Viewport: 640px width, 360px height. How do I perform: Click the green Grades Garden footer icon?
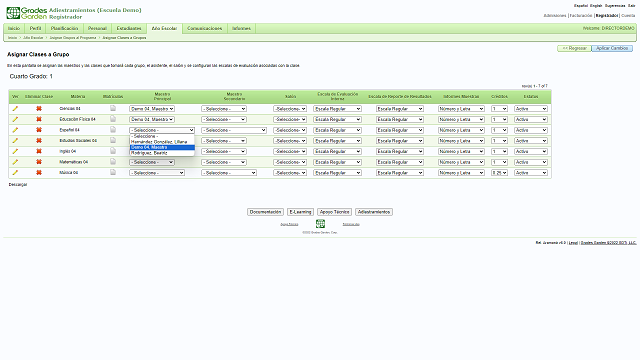point(320,224)
